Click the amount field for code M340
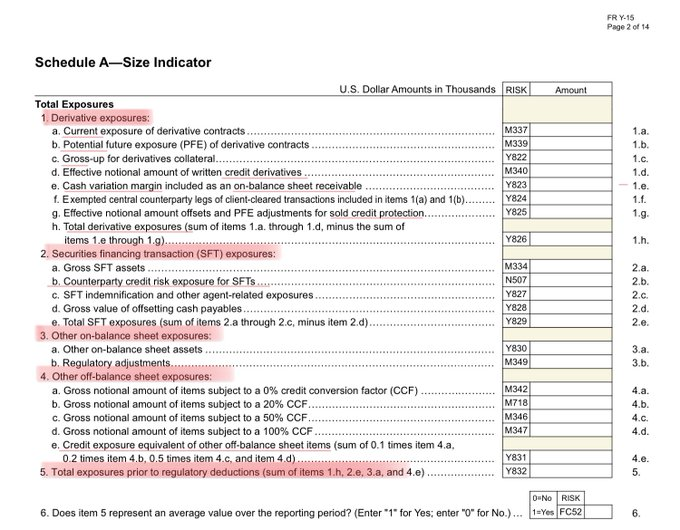Image resolution: width=680 pixels, height=530 pixels. click(571, 171)
